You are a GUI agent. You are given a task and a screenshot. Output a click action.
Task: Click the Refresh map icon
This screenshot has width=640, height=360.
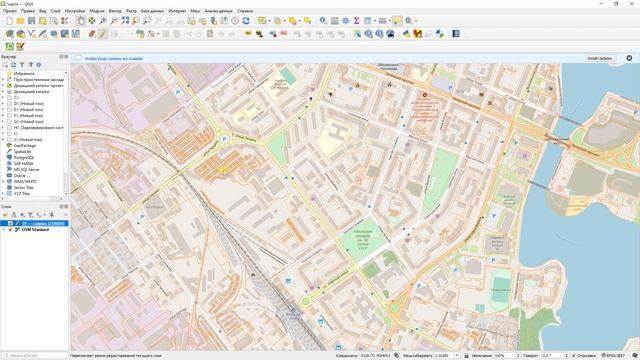(x=246, y=21)
